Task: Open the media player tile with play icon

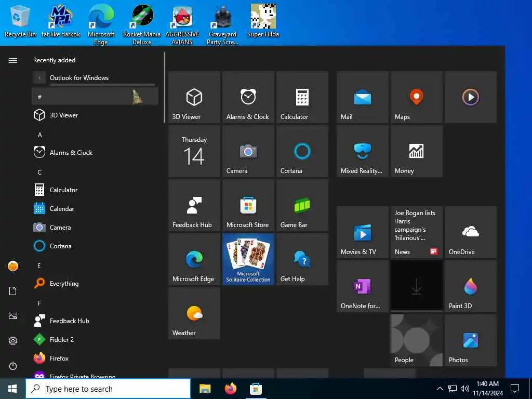Action: (470, 97)
